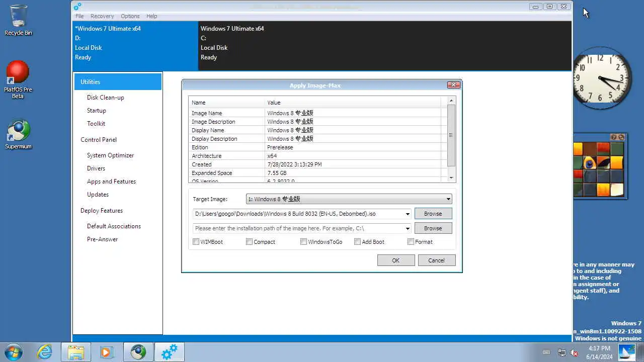This screenshot has height=362, width=644.
Task: Click the list scroll down arrow
Action: 451,178
